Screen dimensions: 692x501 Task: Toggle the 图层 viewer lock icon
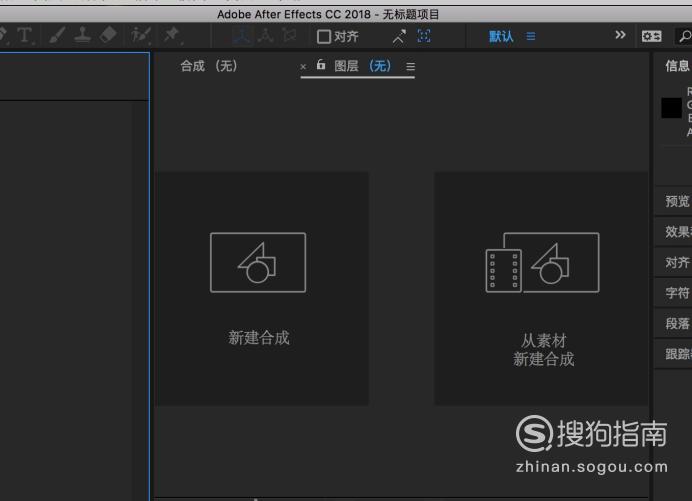click(x=321, y=65)
